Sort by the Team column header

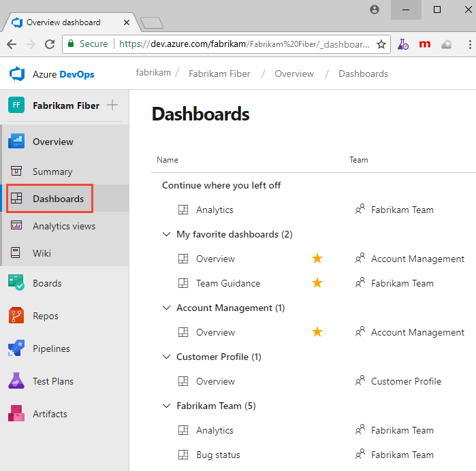point(358,160)
